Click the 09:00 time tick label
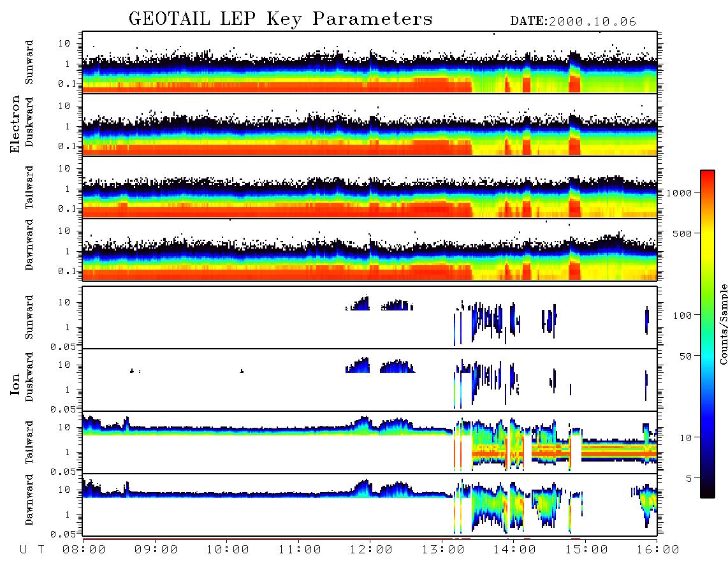728x561 pixels. tap(156, 550)
